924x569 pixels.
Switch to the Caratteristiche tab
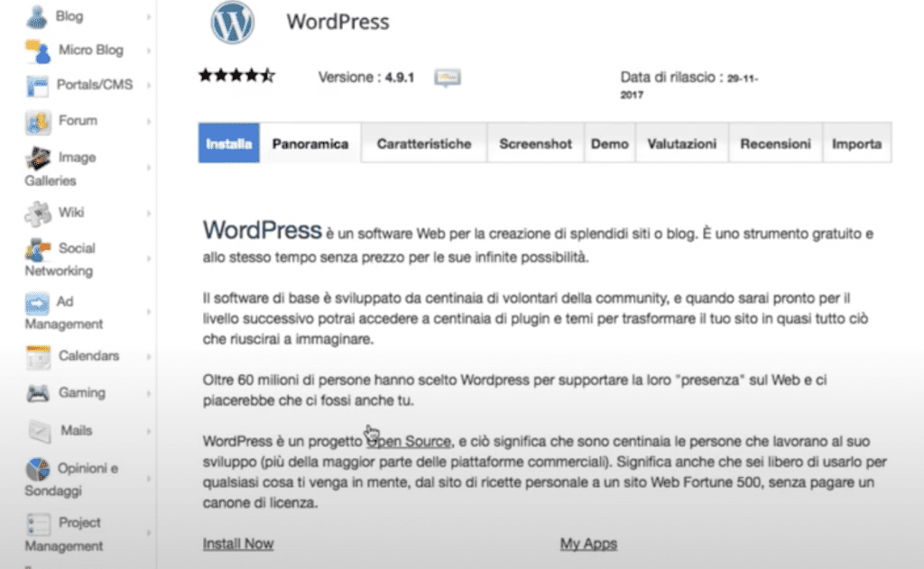click(424, 143)
